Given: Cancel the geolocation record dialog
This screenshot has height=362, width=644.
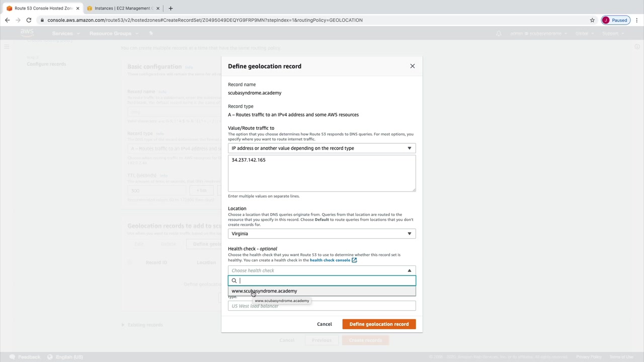Looking at the screenshot, I should click(325, 324).
